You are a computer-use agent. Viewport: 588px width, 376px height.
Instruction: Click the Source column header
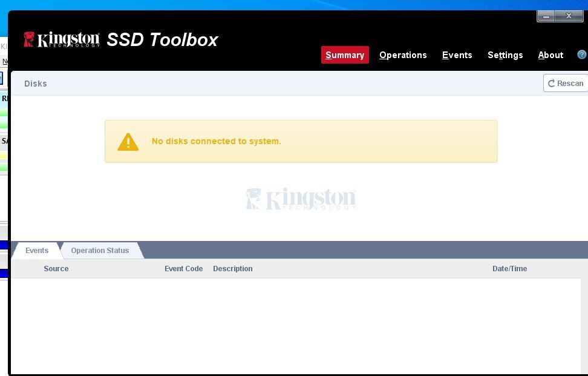[x=56, y=269]
